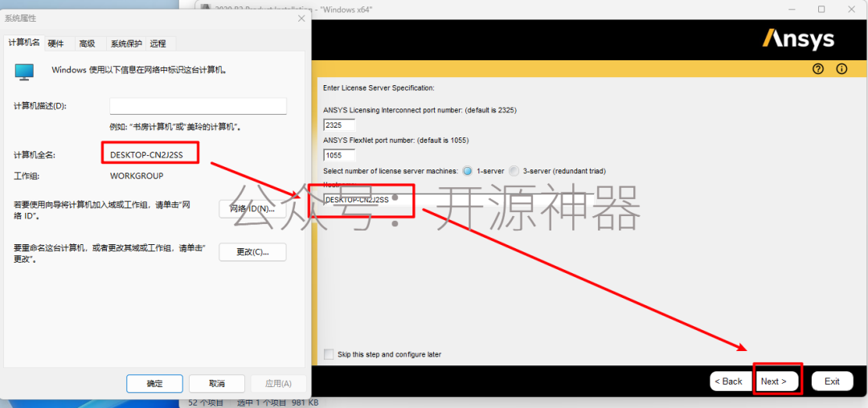Screen dimensions: 868x408
Task: Click the 系统属性 dialog title
Action: click(x=20, y=18)
